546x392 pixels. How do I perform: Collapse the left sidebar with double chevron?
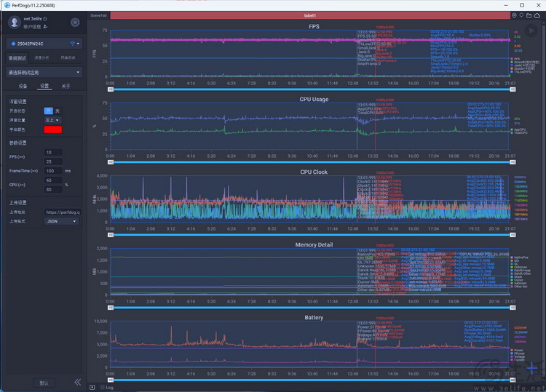pos(77,382)
